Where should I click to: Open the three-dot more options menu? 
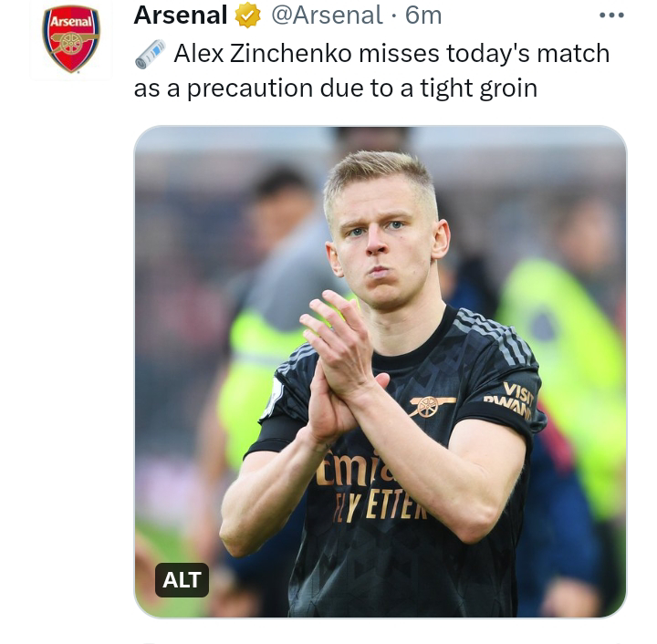coord(611,16)
